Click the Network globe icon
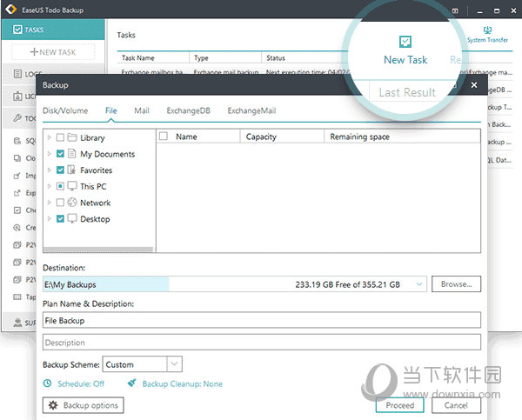 point(72,202)
